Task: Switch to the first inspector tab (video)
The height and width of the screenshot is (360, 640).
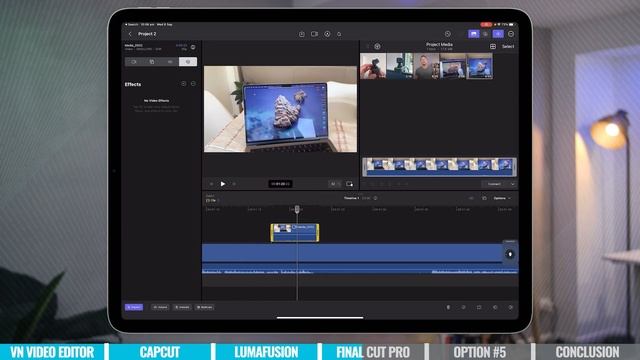Action: 133,62
